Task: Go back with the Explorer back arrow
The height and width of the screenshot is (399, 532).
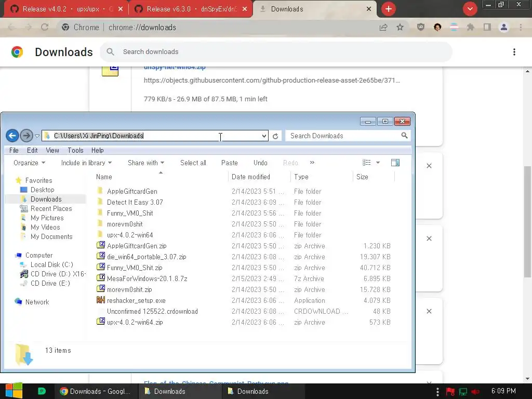Action: tap(12, 136)
